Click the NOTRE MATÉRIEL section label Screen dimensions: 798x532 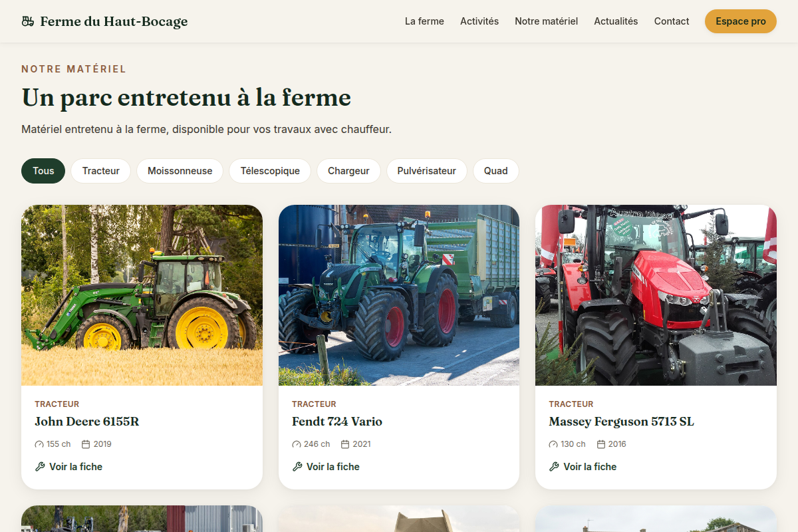pyautogui.click(x=74, y=69)
